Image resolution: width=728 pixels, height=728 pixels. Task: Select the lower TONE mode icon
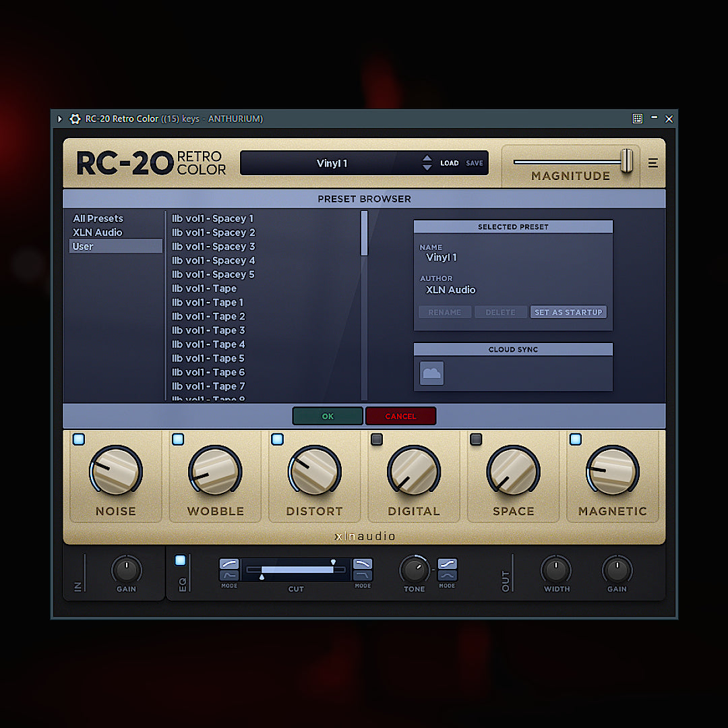[x=447, y=576]
